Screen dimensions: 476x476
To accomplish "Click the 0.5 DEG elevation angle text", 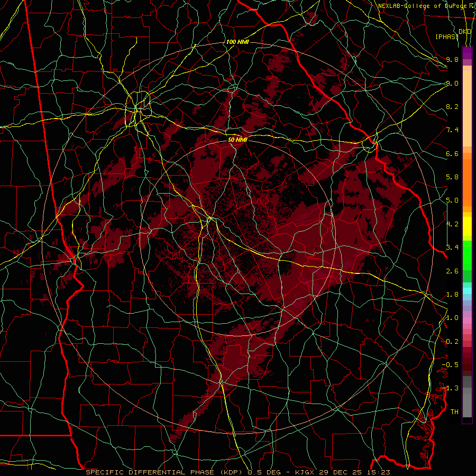I will (x=263, y=472).
